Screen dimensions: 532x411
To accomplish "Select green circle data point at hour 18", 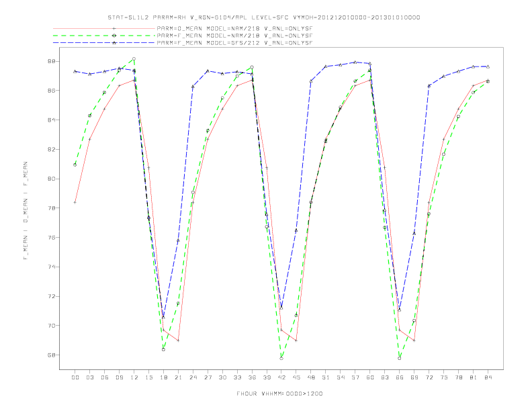I will click(163, 349).
